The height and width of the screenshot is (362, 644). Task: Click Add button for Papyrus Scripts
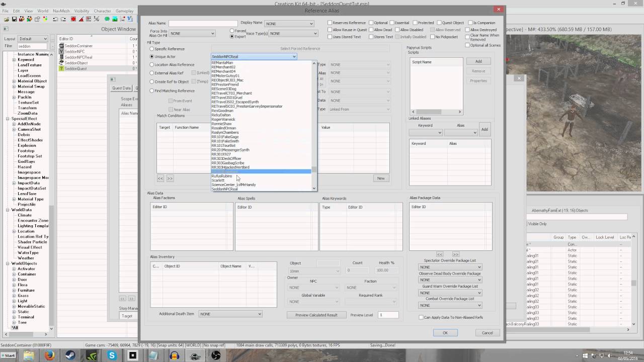pos(478,61)
